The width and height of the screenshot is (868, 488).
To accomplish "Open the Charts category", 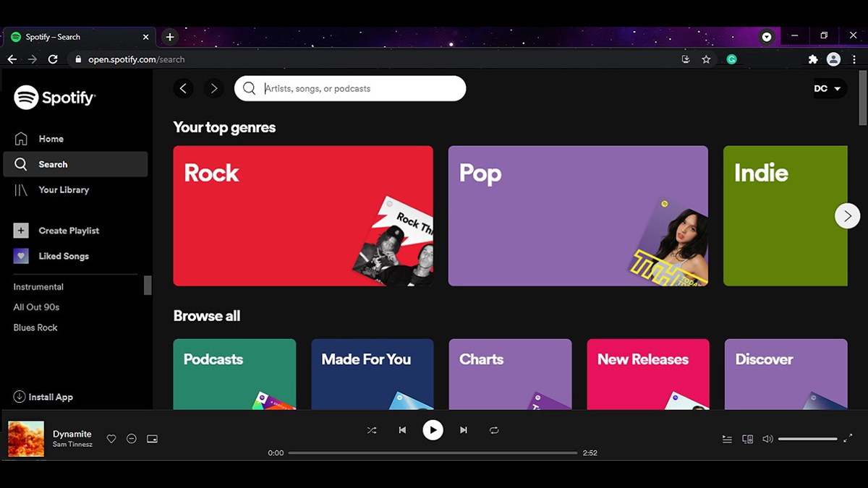I will pos(510,374).
